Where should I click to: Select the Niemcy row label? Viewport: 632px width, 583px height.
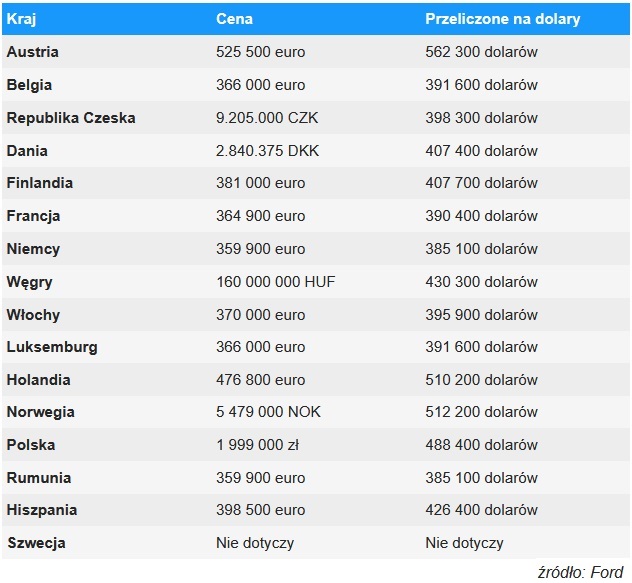33,249
